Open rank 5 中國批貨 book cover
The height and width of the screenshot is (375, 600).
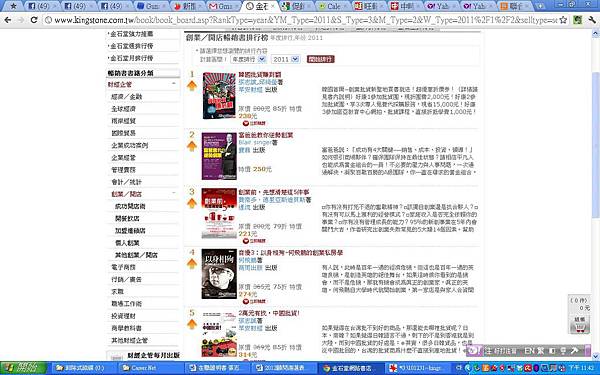(219, 335)
